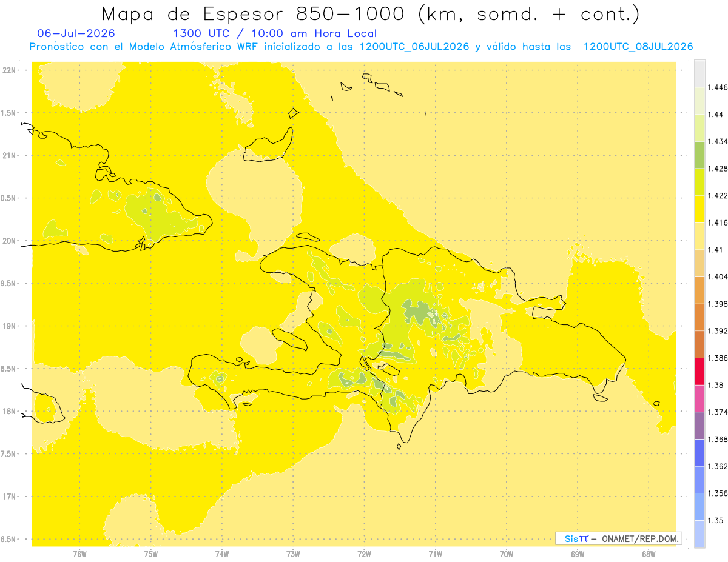Click the latitude label '18N'
The height and width of the screenshot is (562, 728).
click(9, 412)
